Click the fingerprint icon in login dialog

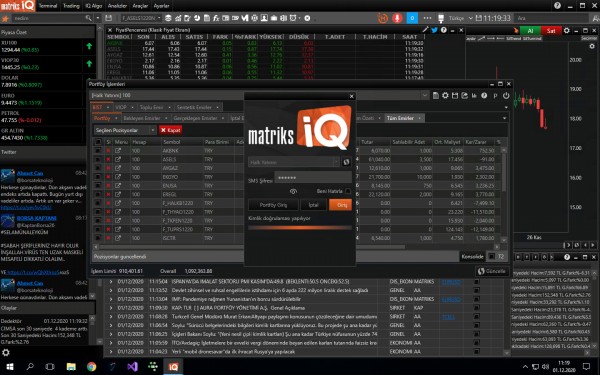coord(293,191)
